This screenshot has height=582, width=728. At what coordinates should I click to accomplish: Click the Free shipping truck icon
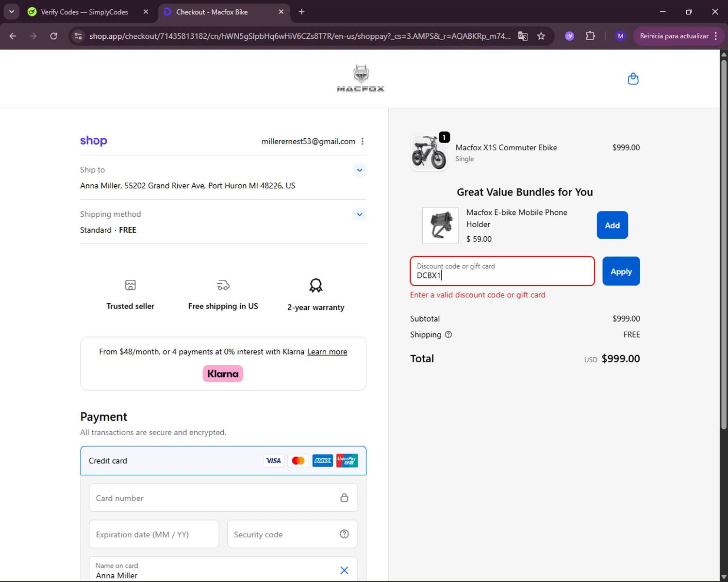click(x=223, y=285)
